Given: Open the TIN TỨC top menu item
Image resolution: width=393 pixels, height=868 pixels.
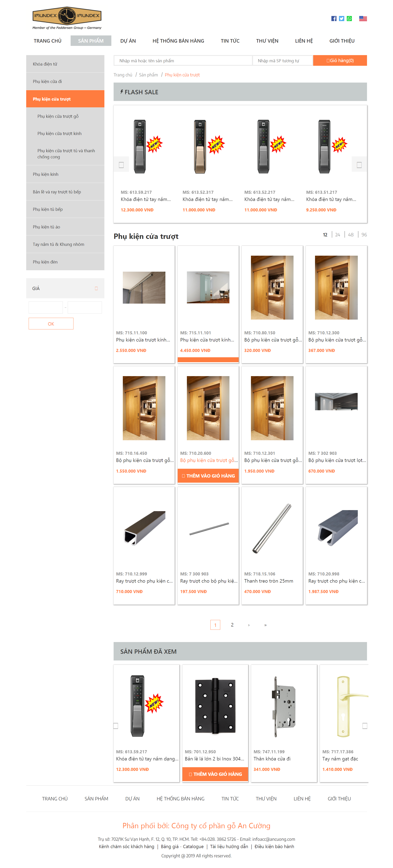Looking at the screenshot, I should (x=230, y=41).
